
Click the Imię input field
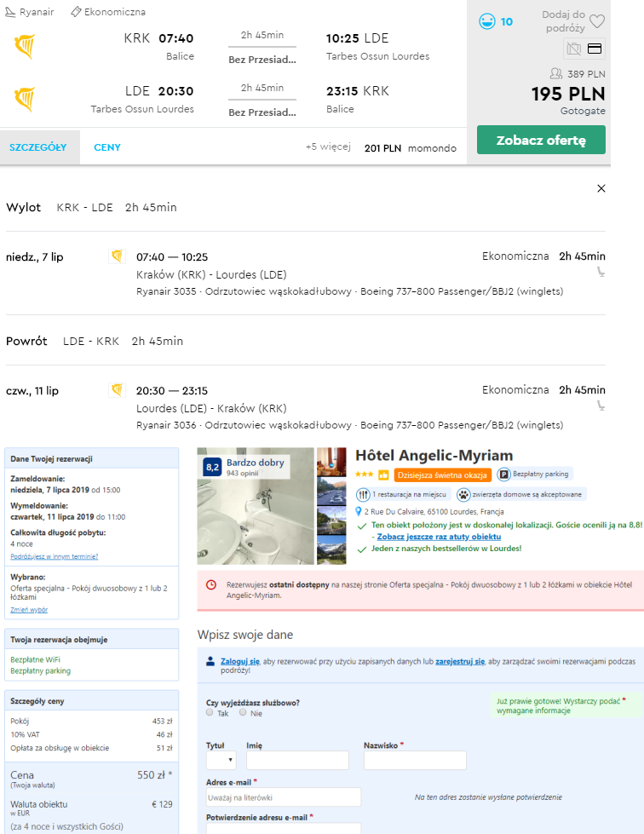(297, 760)
